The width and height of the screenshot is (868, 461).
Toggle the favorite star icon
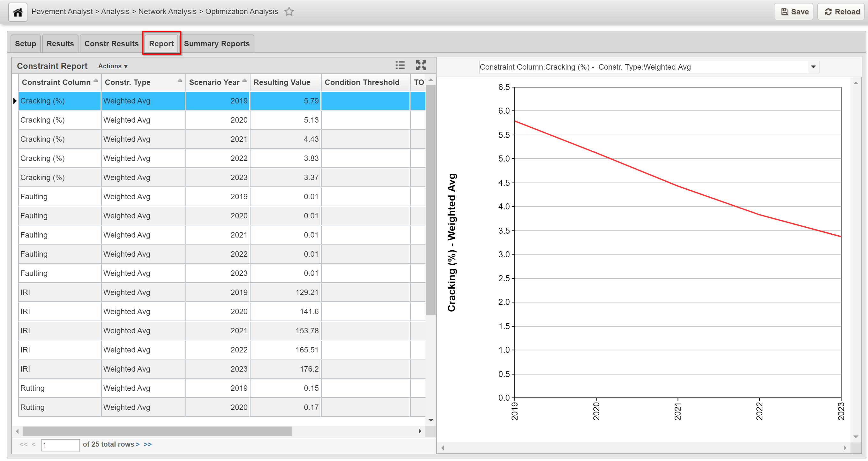289,12
